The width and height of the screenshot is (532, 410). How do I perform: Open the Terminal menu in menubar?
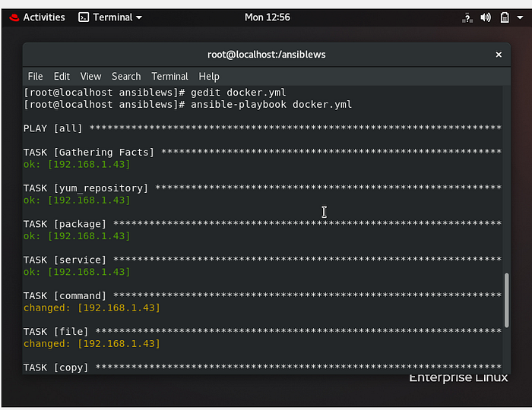(169, 77)
